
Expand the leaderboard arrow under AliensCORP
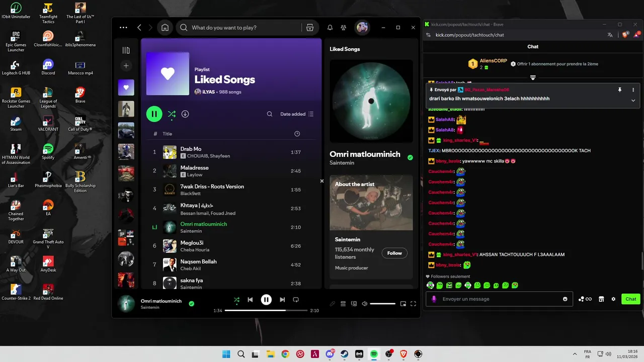533,77
